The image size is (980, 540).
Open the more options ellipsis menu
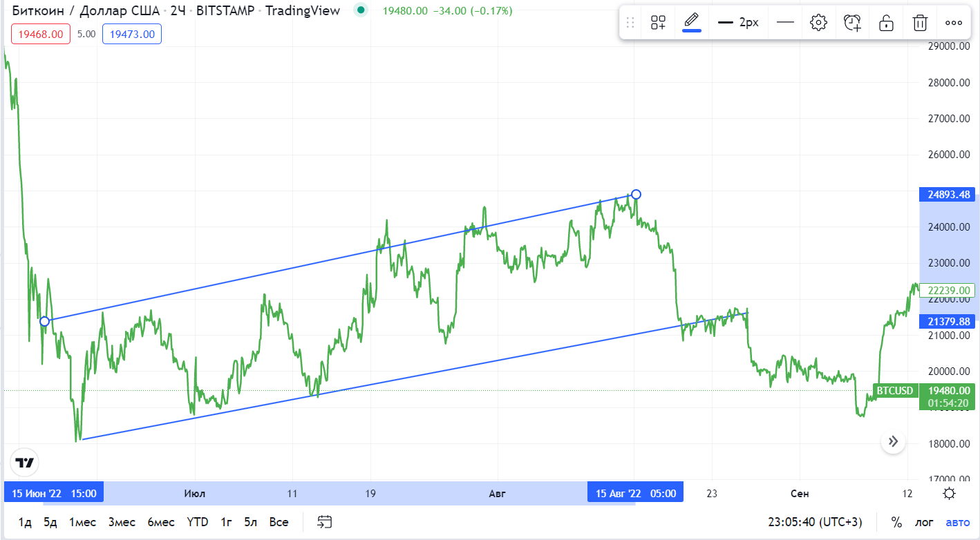click(x=954, y=23)
